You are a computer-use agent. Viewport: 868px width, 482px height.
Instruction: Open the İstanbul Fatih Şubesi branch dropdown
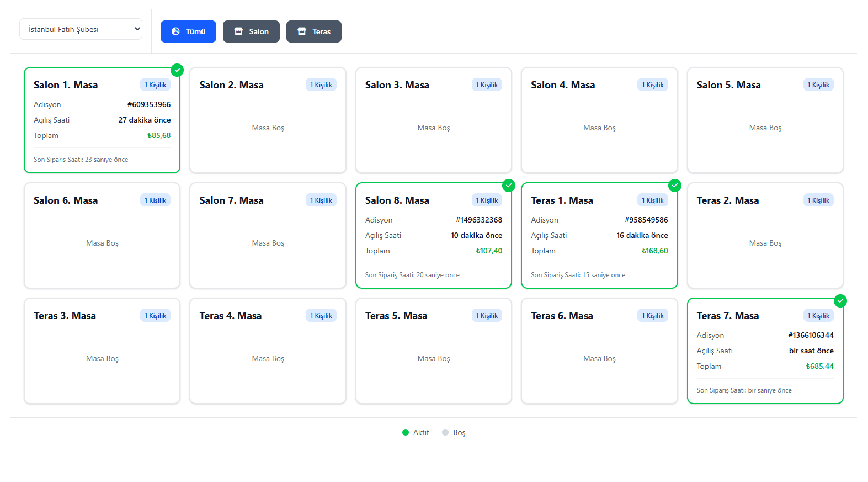(x=81, y=29)
